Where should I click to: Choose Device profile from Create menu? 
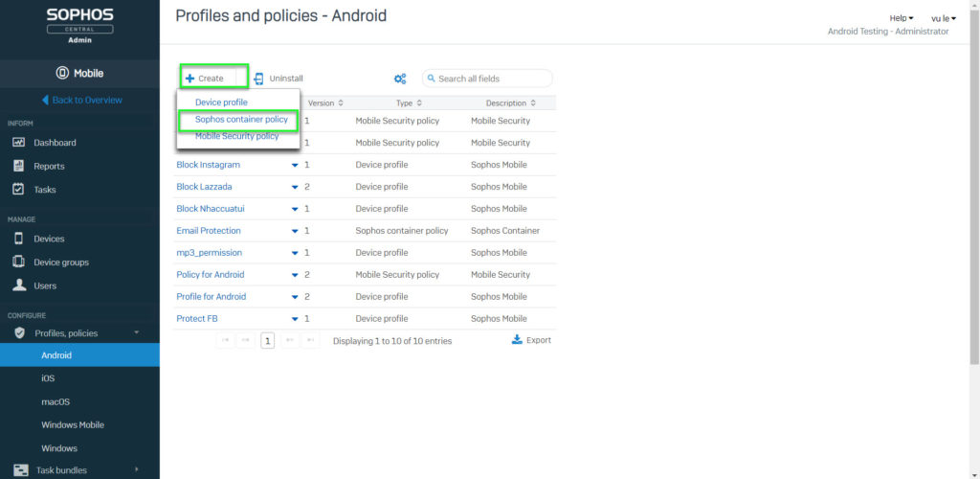[x=221, y=102]
